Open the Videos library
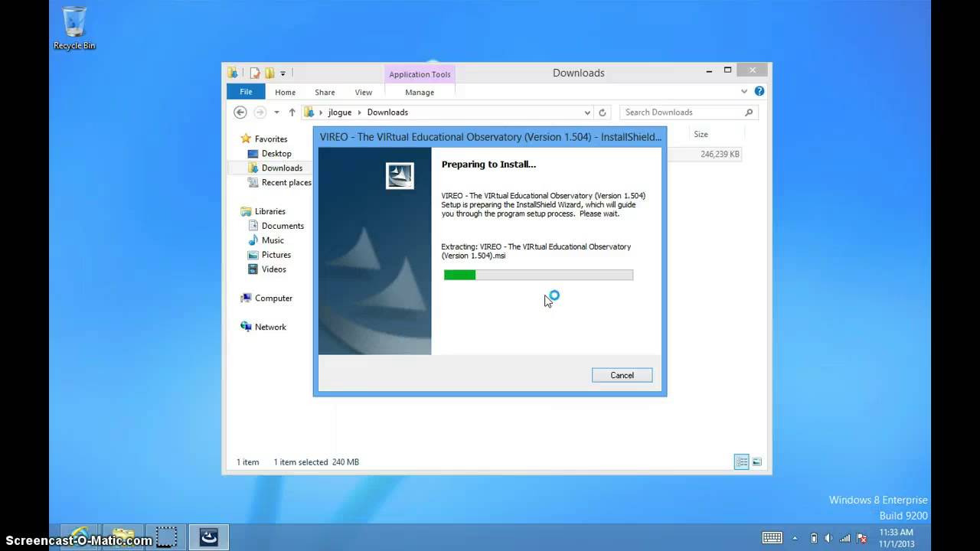The image size is (980, 551). 266,270
